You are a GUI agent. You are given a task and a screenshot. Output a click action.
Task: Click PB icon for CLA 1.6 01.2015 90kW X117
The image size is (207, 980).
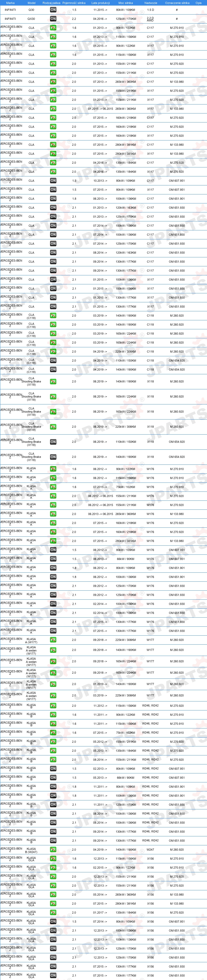[x=53, y=46]
